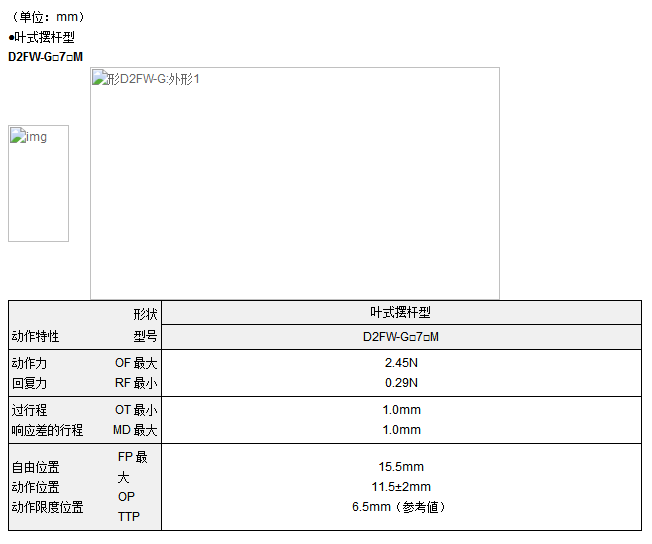The image size is (652, 544).
Task: Select the RF 最小 label
Action: (135, 383)
